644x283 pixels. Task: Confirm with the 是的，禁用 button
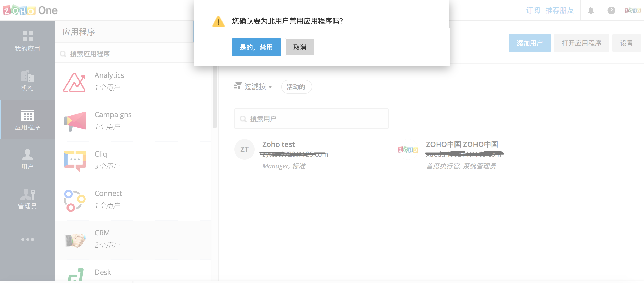tap(256, 47)
